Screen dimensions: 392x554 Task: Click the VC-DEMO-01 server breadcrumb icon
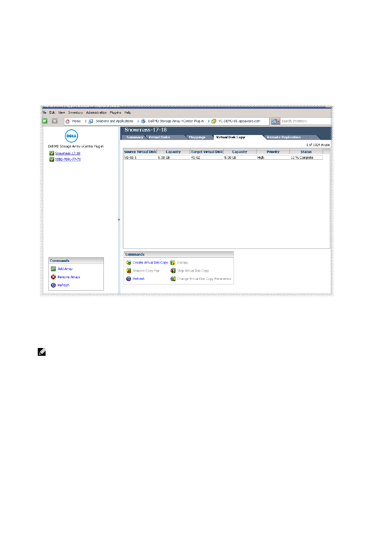click(214, 121)
